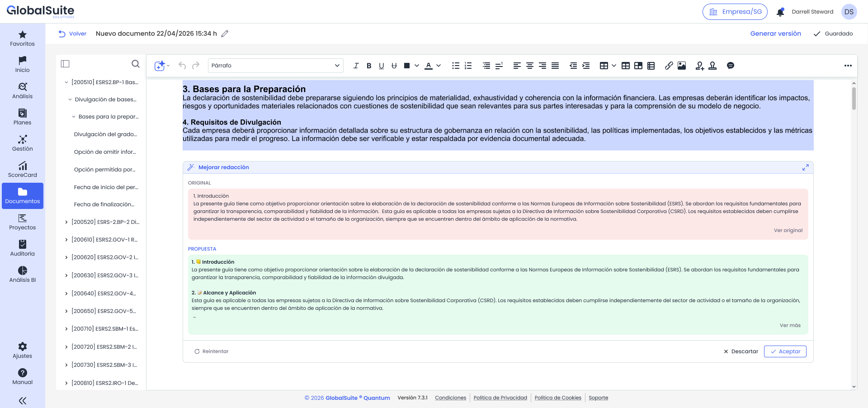The width and height of the screenshot is (868, 408).
Task: Open the Párrafo style dropdown
Action: 276,66
